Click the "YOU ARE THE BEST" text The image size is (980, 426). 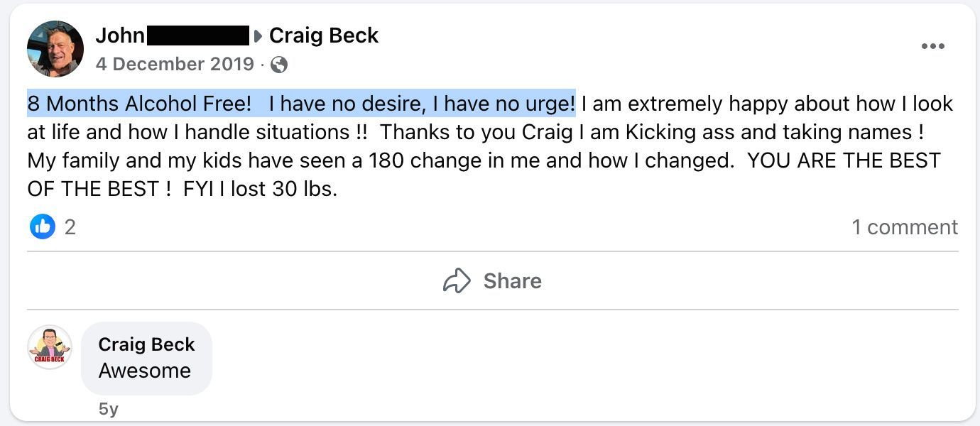point(844,160)
